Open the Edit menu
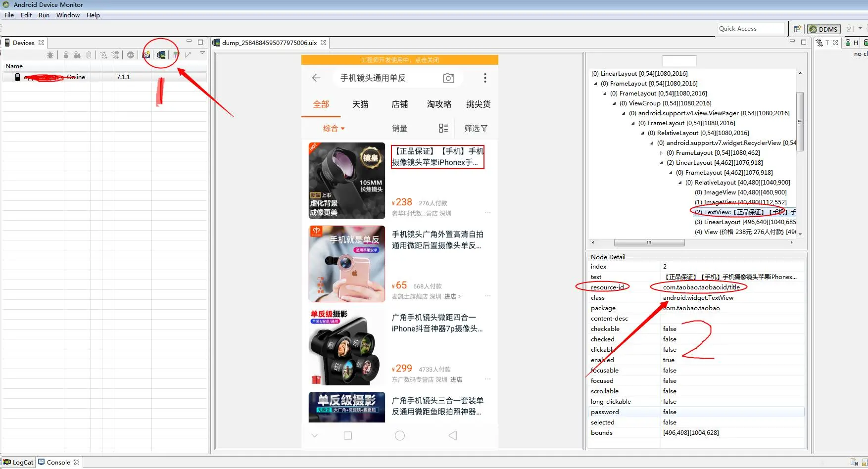 pyautogui.click(x=26, y=15)
